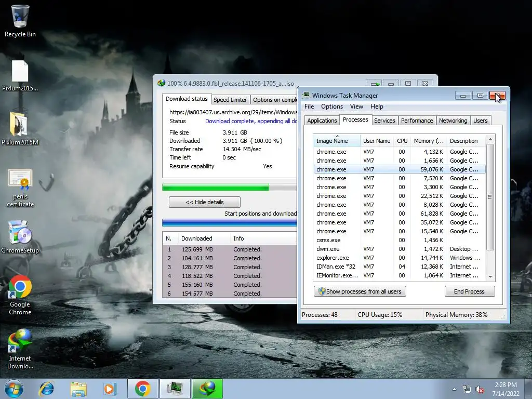Click the network tray icon

467,390
